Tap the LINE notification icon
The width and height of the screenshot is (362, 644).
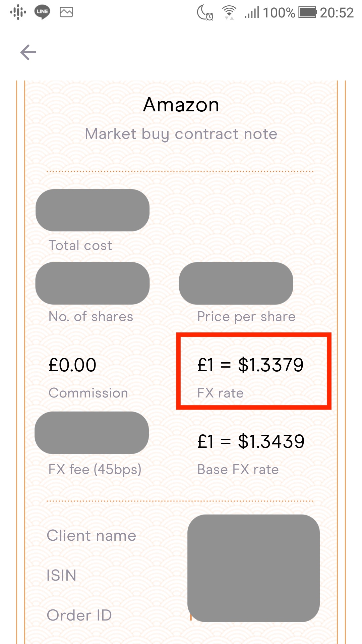pos(42,12)
